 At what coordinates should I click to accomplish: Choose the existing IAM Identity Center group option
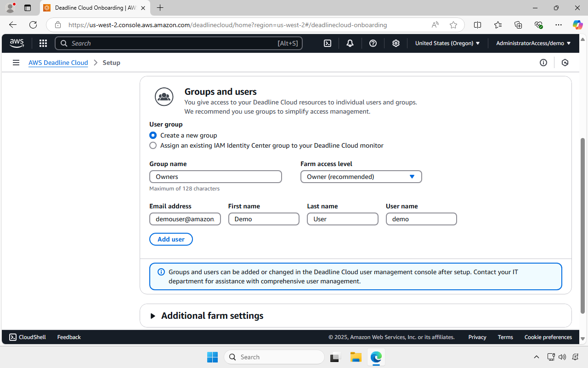tap(153, 145)
